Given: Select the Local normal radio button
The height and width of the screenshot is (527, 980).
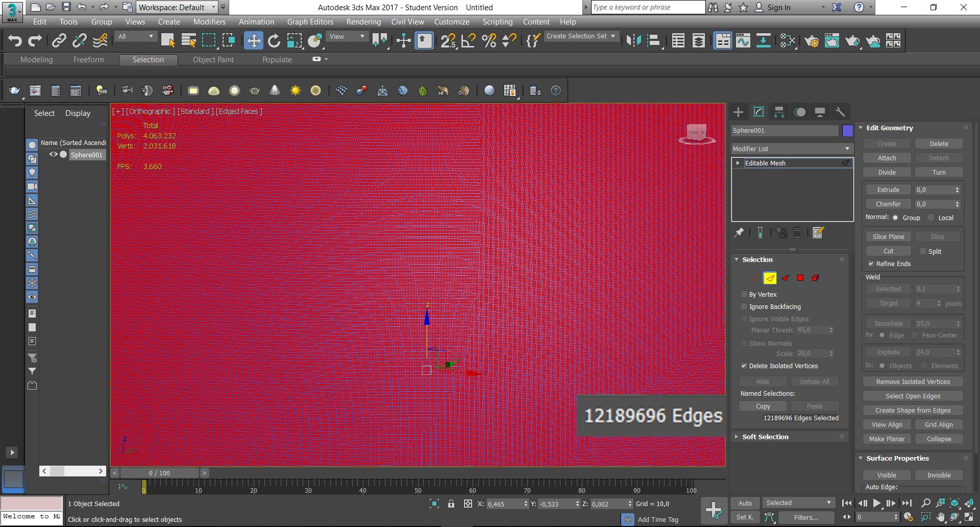Looking at the screenshot, I should pos(931,218).
